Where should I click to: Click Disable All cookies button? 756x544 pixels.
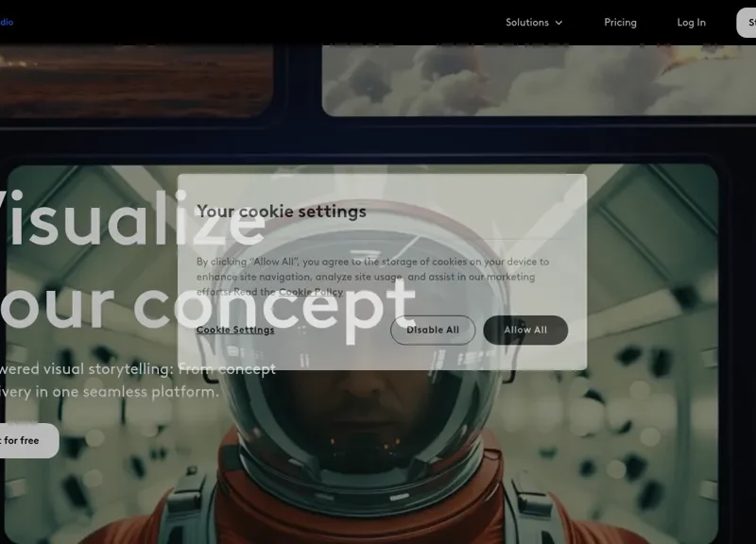[x=433, y=330]
